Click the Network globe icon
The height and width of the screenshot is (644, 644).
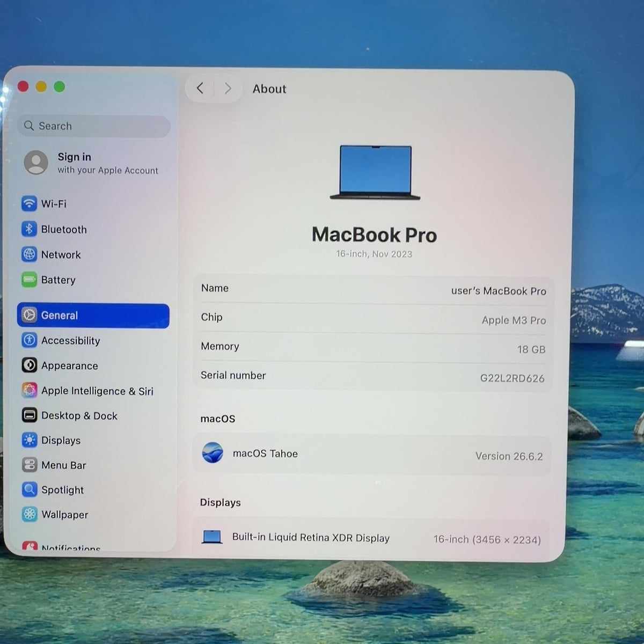[29, 254]
